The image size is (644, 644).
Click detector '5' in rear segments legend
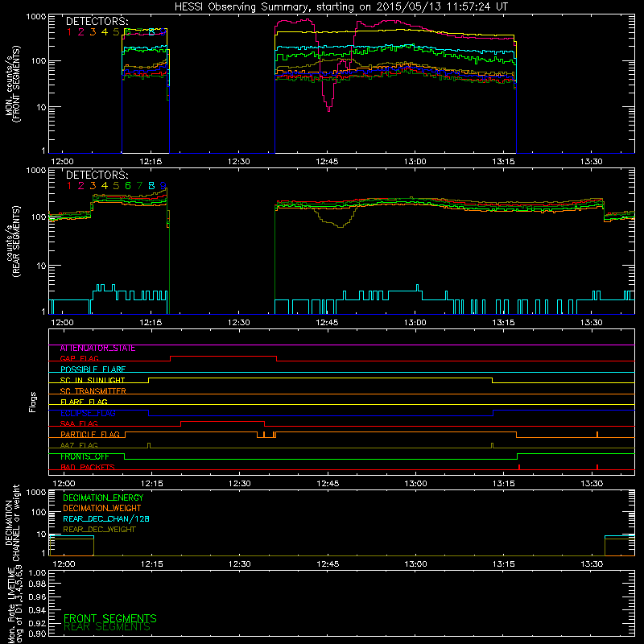(x=116, y=186)
